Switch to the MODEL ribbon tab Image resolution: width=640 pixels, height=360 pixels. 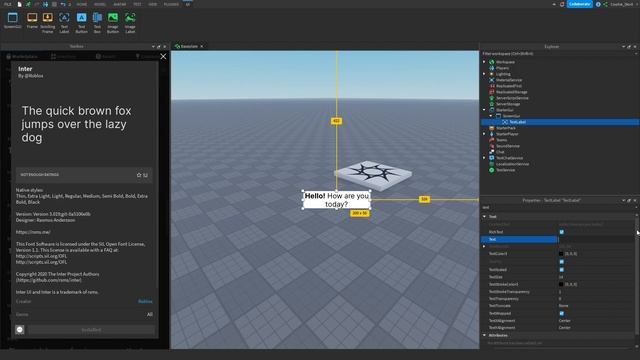(100, 4)
